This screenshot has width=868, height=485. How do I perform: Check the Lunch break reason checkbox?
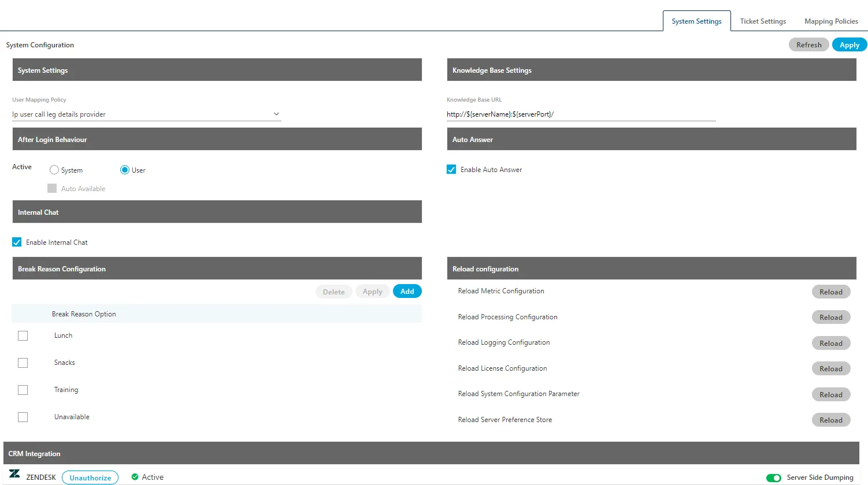(x=23, y=336)
